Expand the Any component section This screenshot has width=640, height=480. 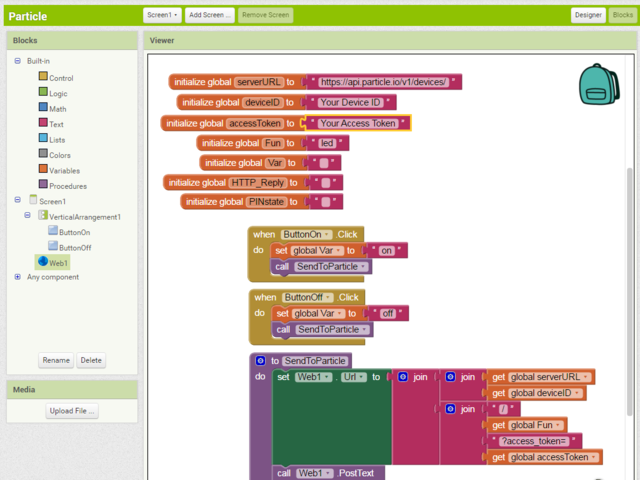17,277
